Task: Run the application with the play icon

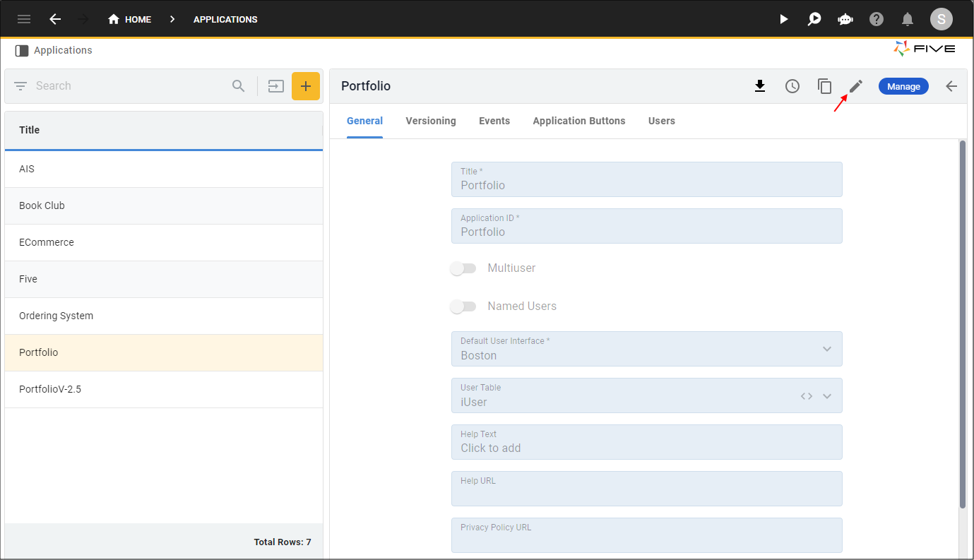Action: click(784, 19)
